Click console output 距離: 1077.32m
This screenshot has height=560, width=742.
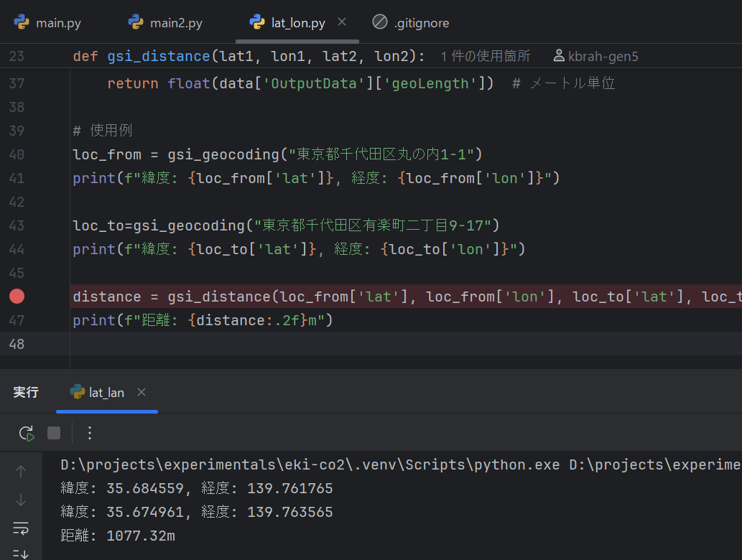[x=118, y=536]
